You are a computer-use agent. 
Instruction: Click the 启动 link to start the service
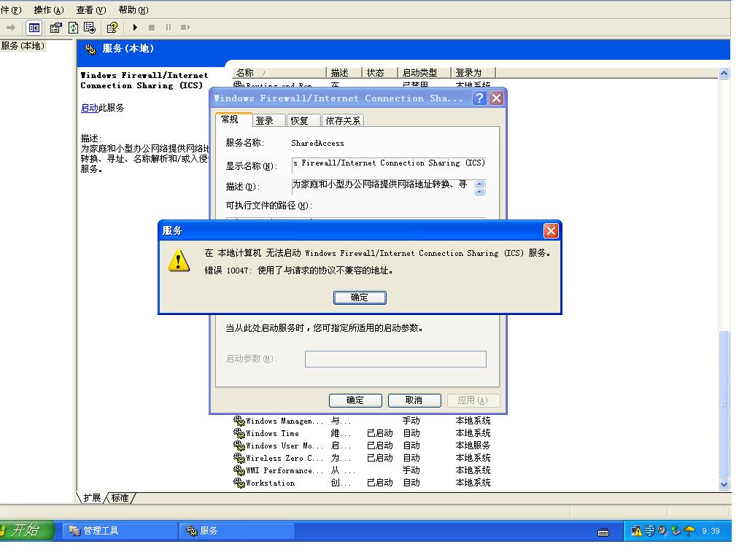point(89,108)
